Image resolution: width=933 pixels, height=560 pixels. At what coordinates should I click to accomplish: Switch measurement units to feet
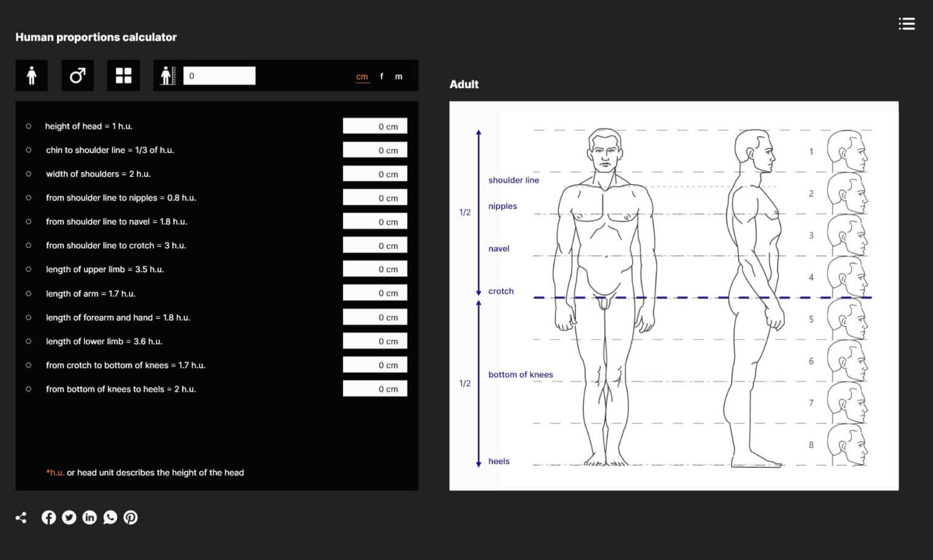[x=381, y=77]
